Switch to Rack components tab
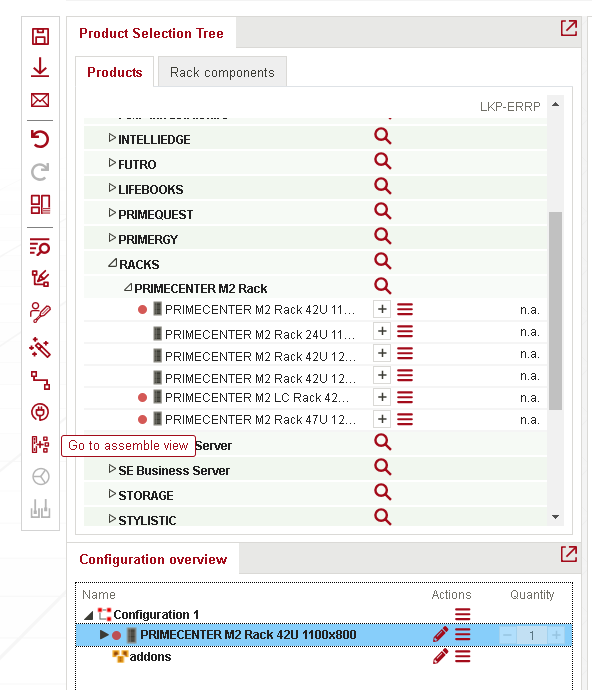This screenshot has height=690, width=592. pos(222,72)
